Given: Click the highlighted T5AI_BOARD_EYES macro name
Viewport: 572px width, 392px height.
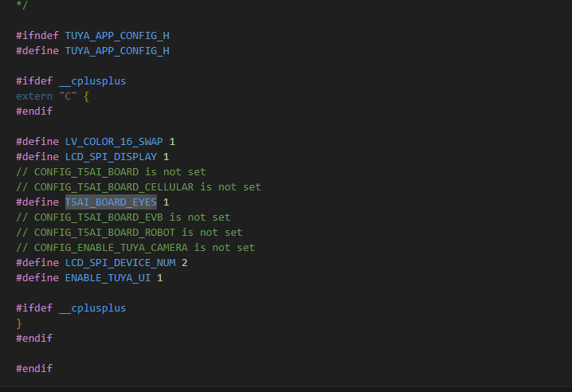Looking at the screenshot, I should 111,202.
